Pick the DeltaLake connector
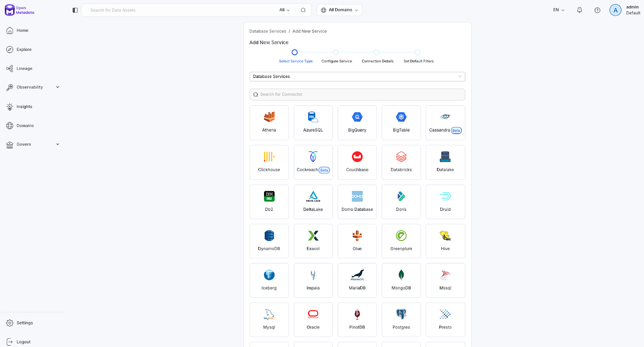This screenshot has height=347, width=644. coord(313,202)
